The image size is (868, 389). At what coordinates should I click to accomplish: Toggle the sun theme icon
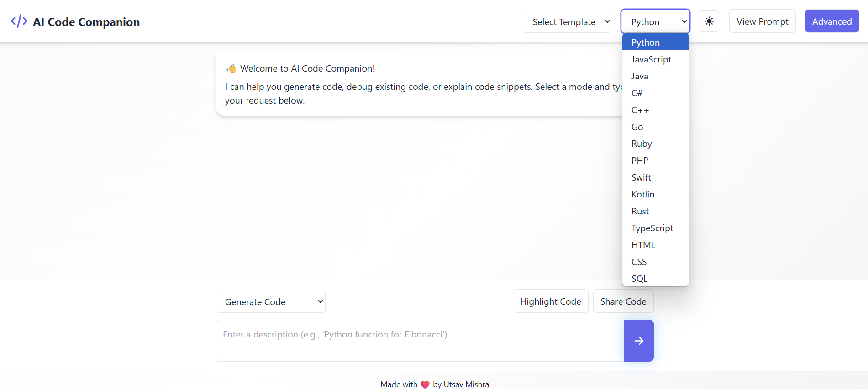(x=709, y=21)
